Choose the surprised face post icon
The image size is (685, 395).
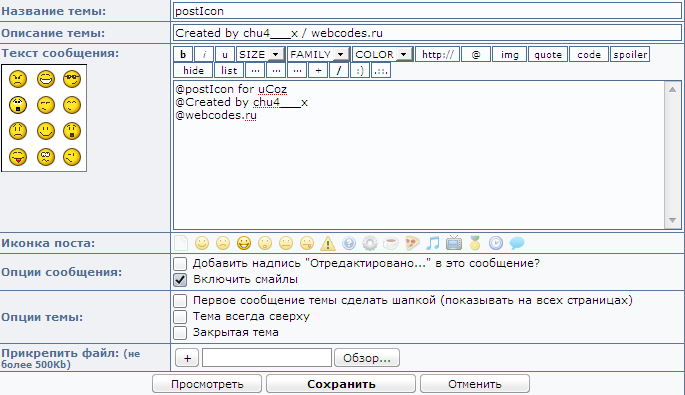(x=265, y=243)
